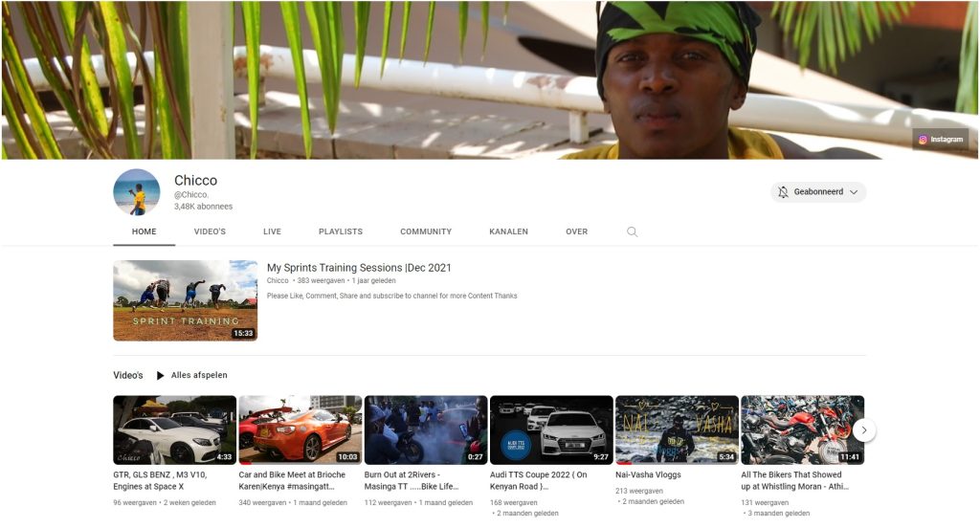
Task: Click the notification bell icon on Geabonneerd
Action: [x=783, y=192]
